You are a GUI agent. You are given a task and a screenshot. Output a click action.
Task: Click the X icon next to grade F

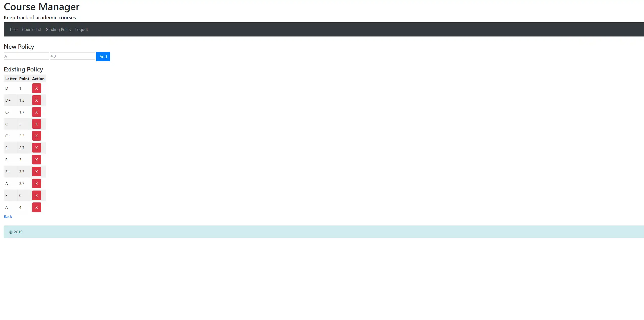(x=36, y=195)
